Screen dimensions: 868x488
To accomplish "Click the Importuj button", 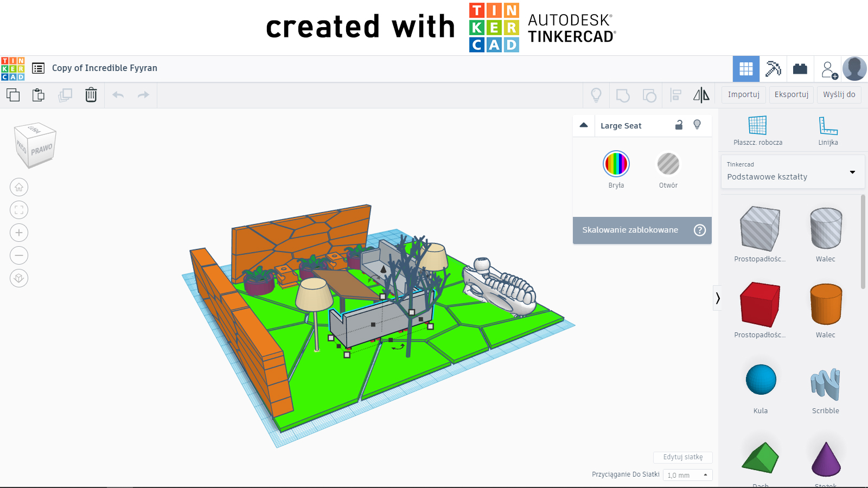I will [744, 94].
